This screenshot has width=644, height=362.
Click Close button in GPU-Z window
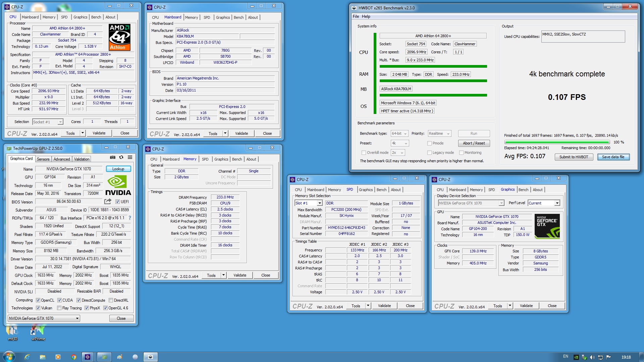click(121, 318)
